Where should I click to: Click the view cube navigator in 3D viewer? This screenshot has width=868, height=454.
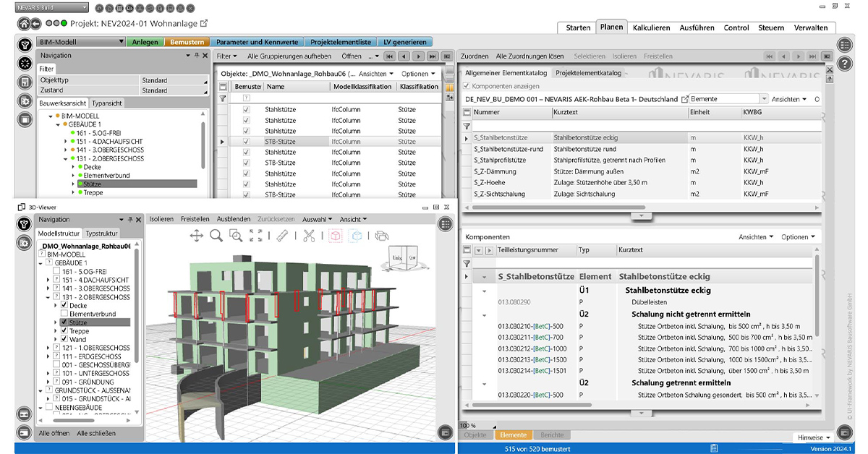pos(404,257)
